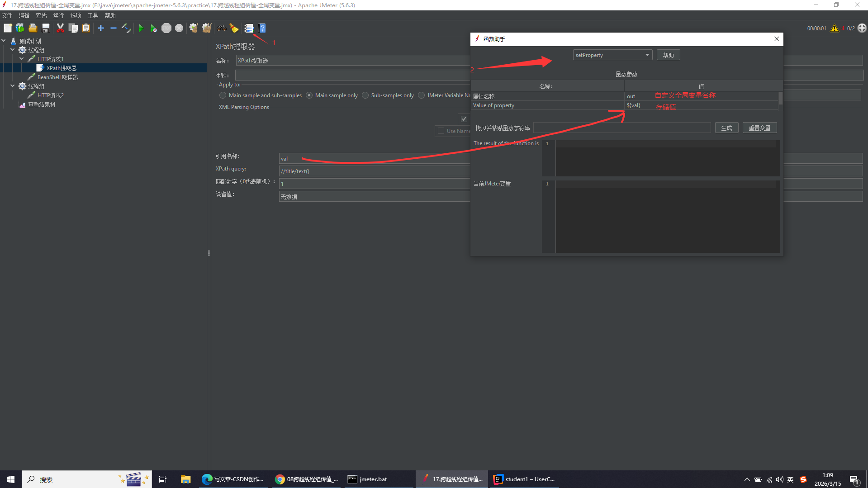Collapse all nodes with minus icon
Image resolution: width=868 pixels, height=488 pixels.
(114, 28)
